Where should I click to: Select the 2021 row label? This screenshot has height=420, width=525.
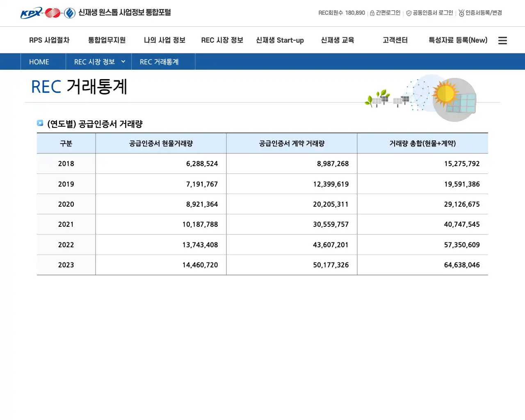click(x=66, y=224)
